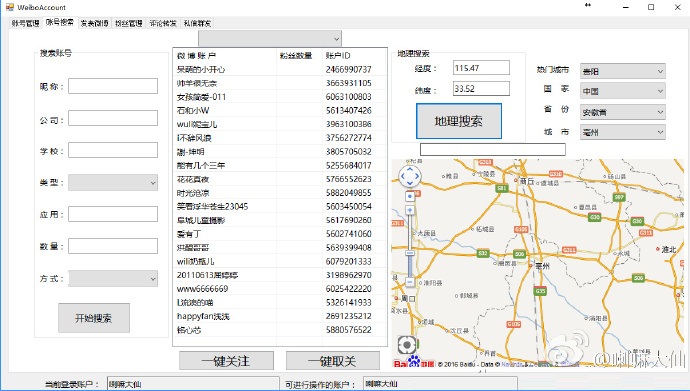Select account ID 2466990737 row
This screenshot has height=391, width=690.
(x=280, y=69)
